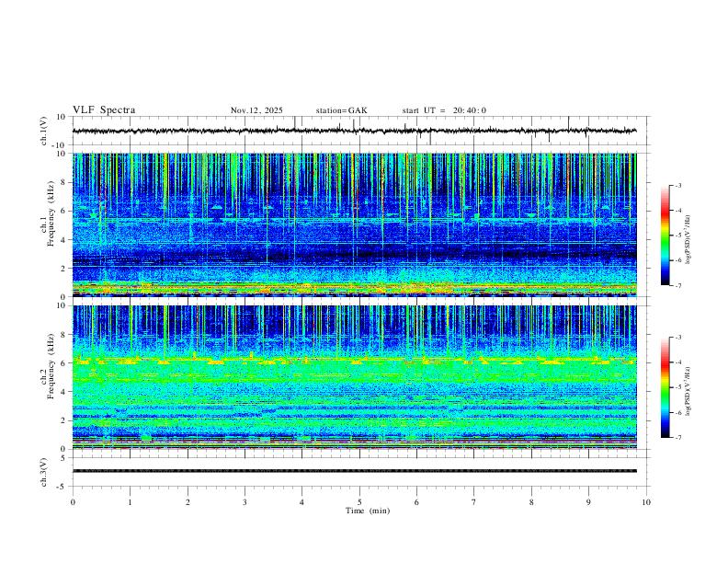Screen dimensions: 728x563
Task: Click inside the ch.2 spectrogram panel
Action: coord(354,377)
